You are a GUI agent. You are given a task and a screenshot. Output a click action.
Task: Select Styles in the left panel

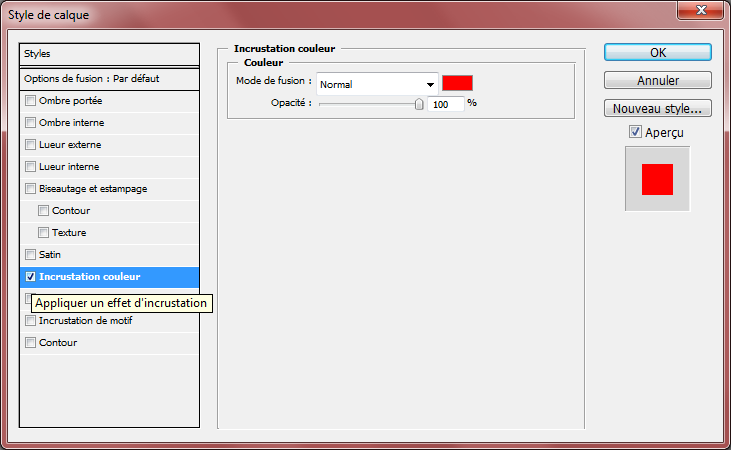(x=110, y=54)
